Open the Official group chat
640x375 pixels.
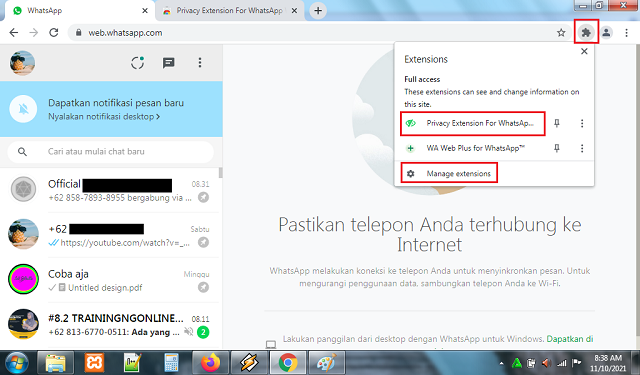(x=110, y=190)
